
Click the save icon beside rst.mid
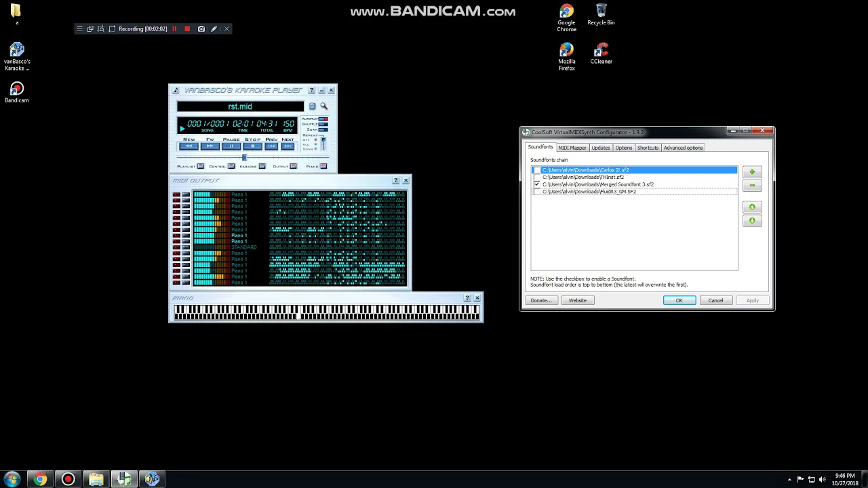pos(312,106)
